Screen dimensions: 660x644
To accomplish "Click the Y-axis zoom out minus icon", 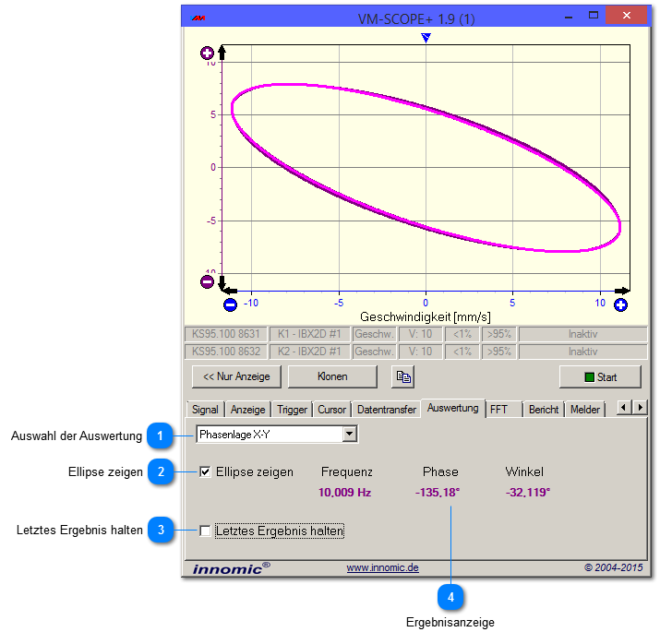I will point(208,282).
